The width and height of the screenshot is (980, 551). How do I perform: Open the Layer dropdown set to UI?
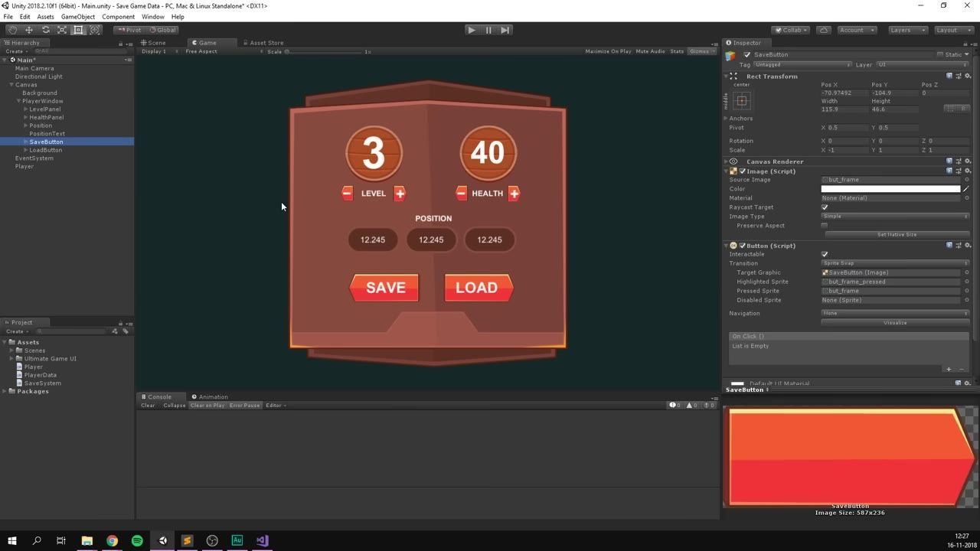[922, 64]
